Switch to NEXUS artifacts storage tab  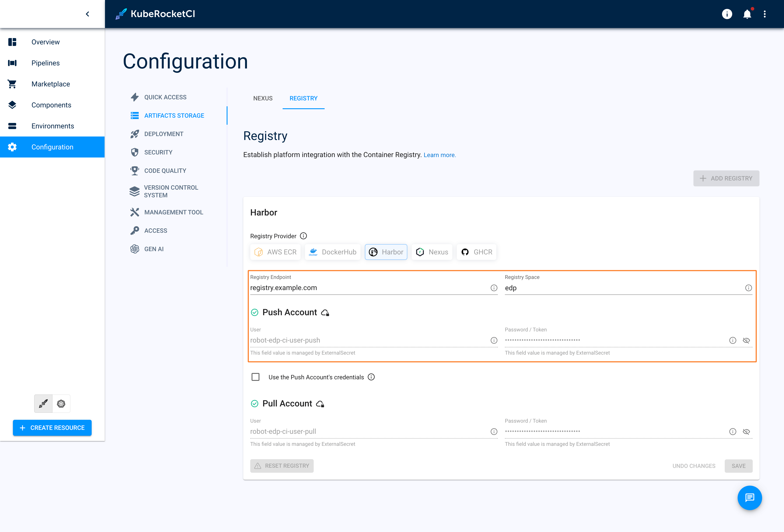(x=263, y=98)
